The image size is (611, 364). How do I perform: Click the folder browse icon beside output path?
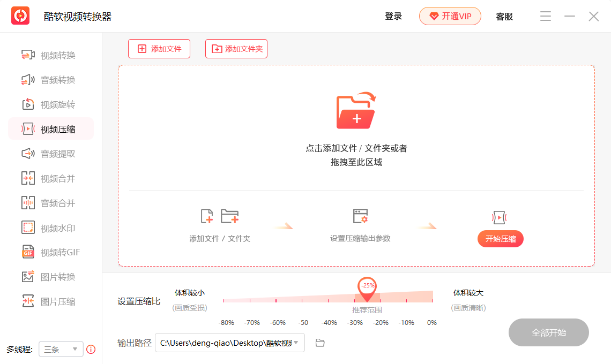[320, 343]
